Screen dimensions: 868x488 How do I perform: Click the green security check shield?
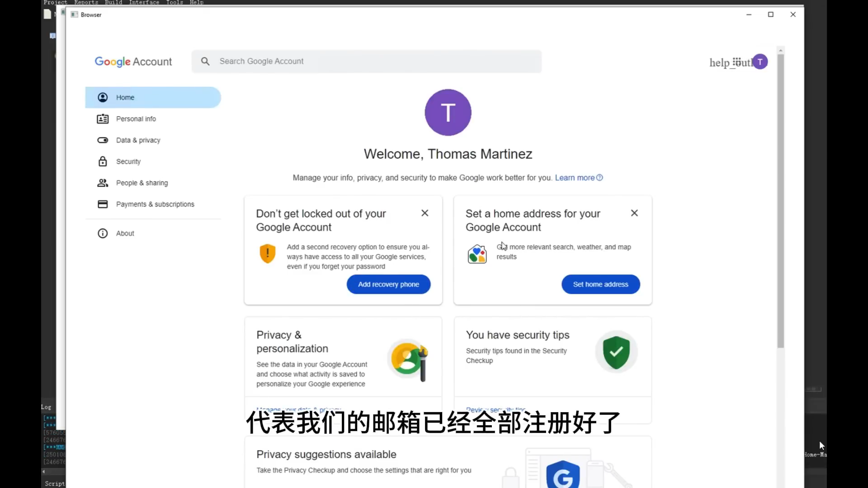pyautogui.click(x=616, y=352)
